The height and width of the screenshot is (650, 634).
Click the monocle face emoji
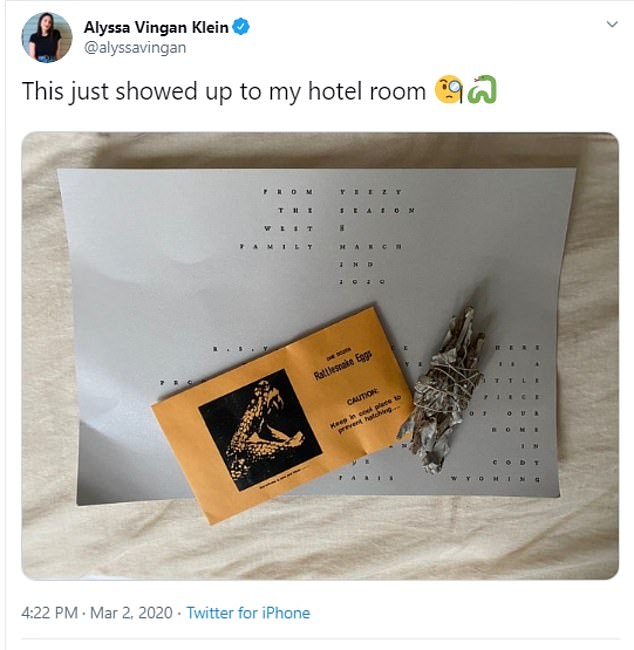click(x=449, y=90)
